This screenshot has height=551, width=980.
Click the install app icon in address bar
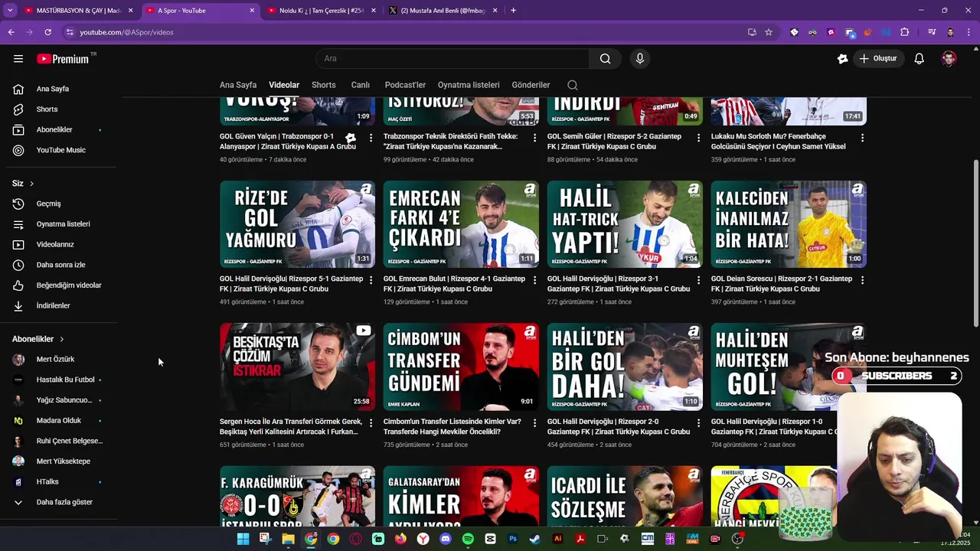(752, 32)
